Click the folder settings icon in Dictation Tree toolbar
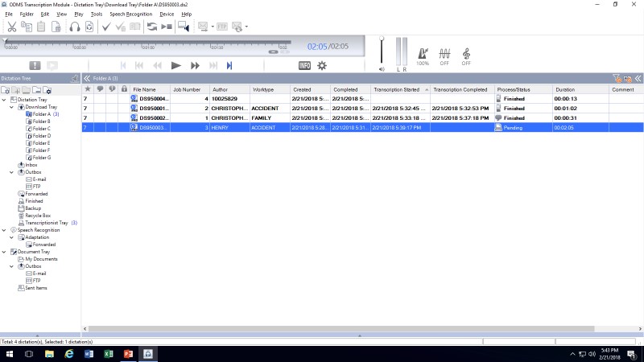 coord(47,90)
